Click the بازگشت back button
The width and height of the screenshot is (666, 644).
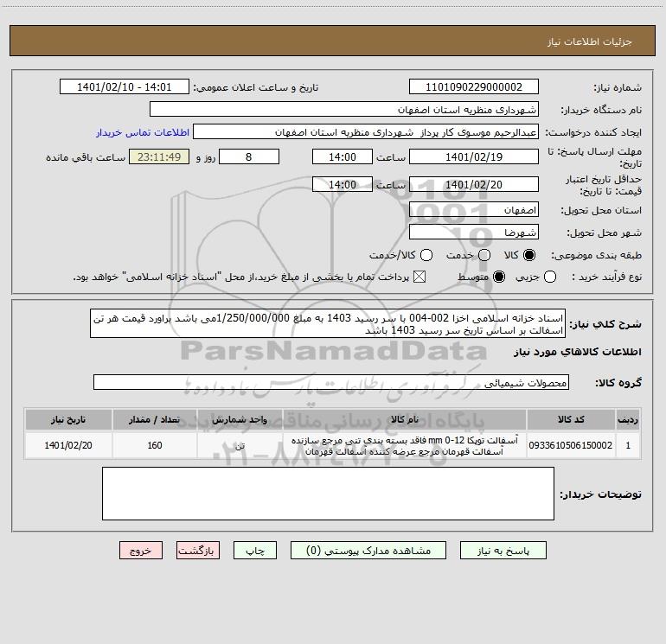coord(198,551)
